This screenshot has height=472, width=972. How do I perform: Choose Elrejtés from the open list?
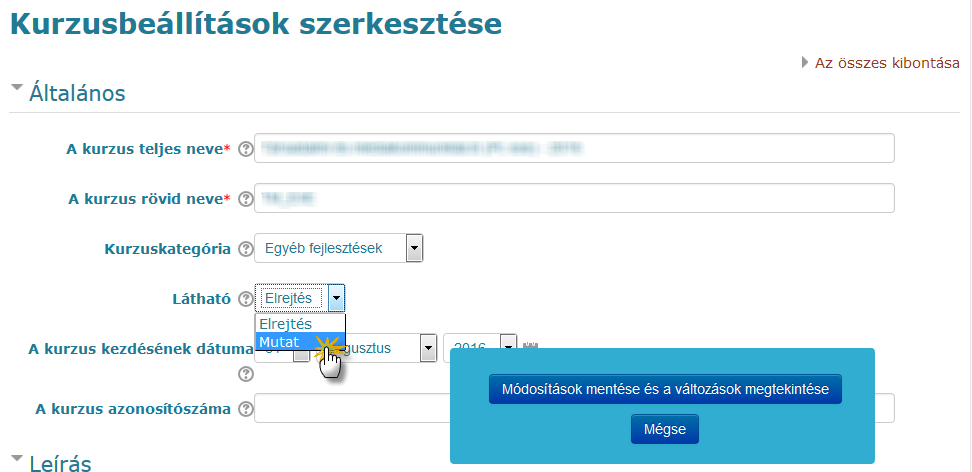click(x=300, y=324)
